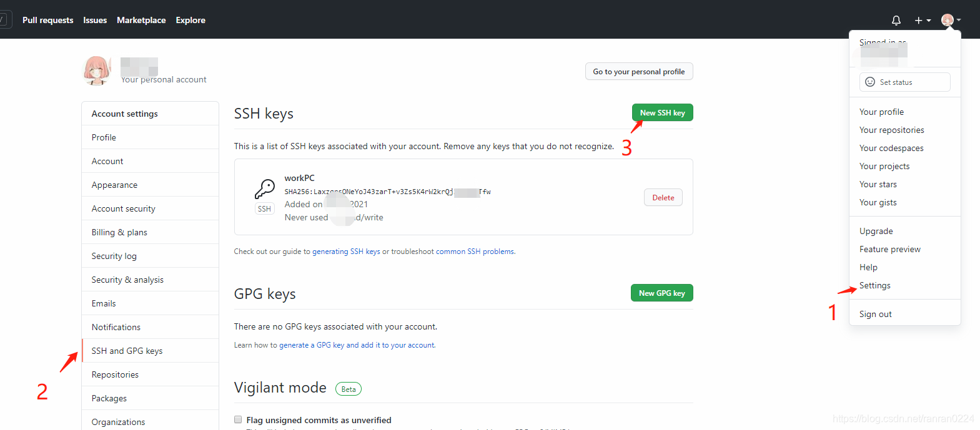Select Repositories in the settings sidebar
The image size is (980, 430).
(150, 374)
